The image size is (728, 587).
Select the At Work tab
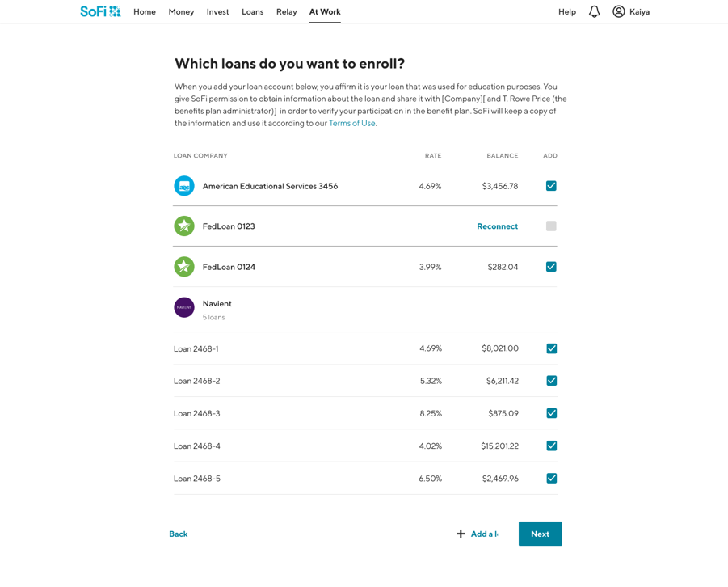pos(325,12)
